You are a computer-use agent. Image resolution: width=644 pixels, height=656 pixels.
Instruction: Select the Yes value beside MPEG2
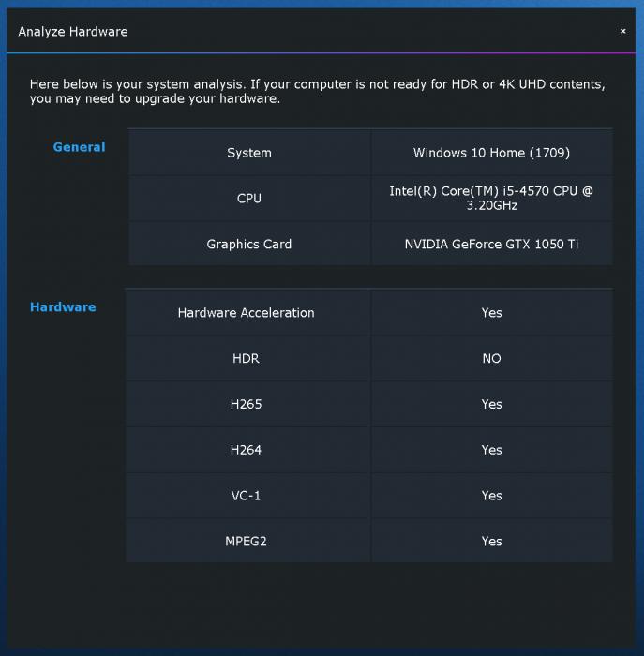point(491,542)
